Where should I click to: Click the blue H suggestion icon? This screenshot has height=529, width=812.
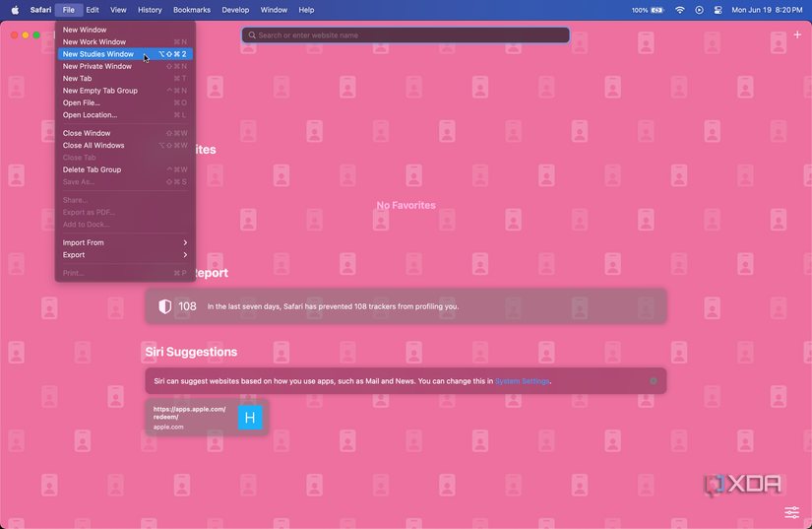250,418
